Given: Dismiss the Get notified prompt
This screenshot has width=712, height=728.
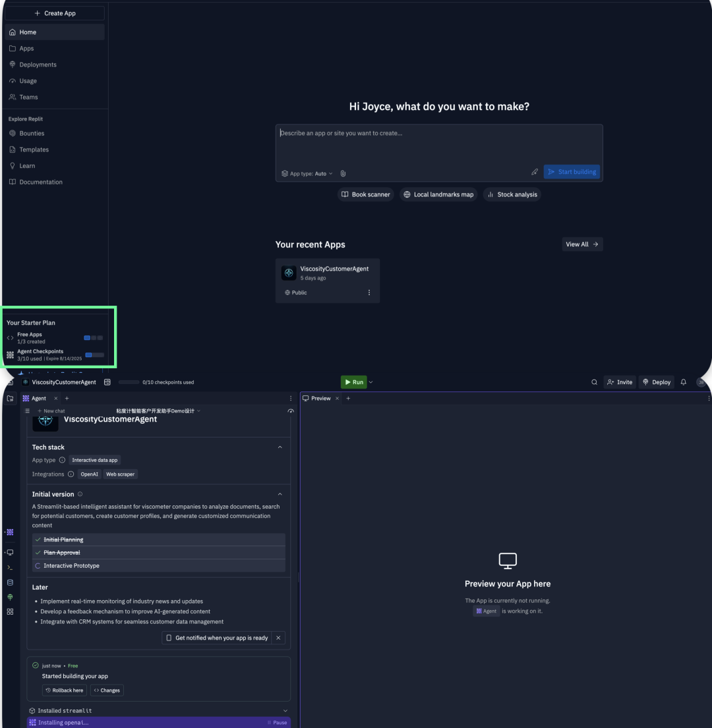Looking at the screenshot, I should pyautogui.click(x=278, y=638).
